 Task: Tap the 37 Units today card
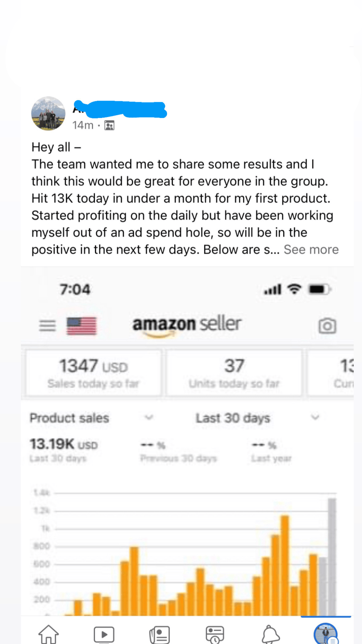[x=234, y=373]
